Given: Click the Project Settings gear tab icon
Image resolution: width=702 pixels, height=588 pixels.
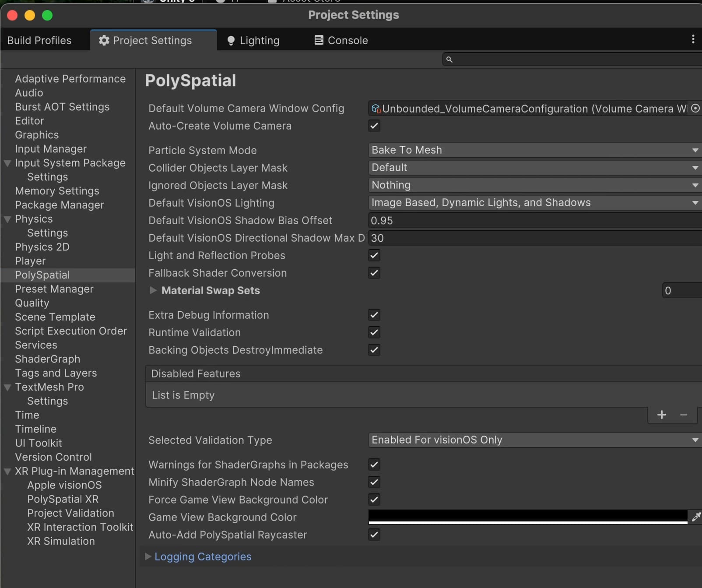Looking at the screenshot, I should click(x=103, y=40).
